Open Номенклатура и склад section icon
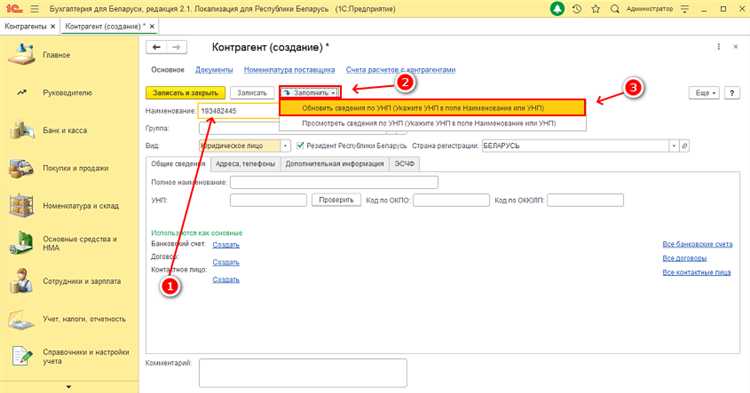Viewport: 750px width, 393px height. point(22,206)
